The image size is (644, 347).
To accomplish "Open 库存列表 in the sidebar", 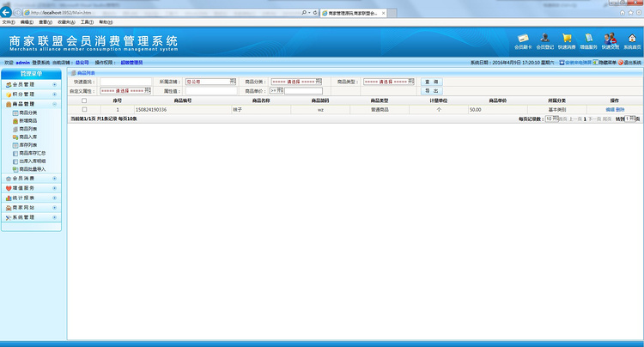I will click(x=27, y=145).
